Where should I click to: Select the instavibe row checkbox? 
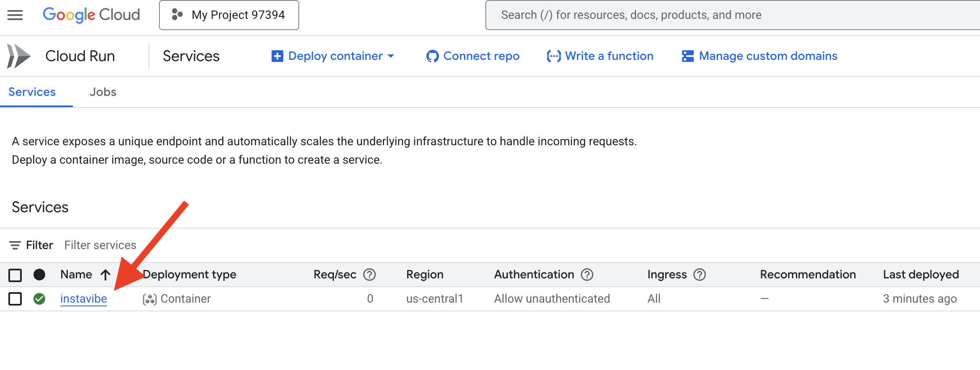15,299
